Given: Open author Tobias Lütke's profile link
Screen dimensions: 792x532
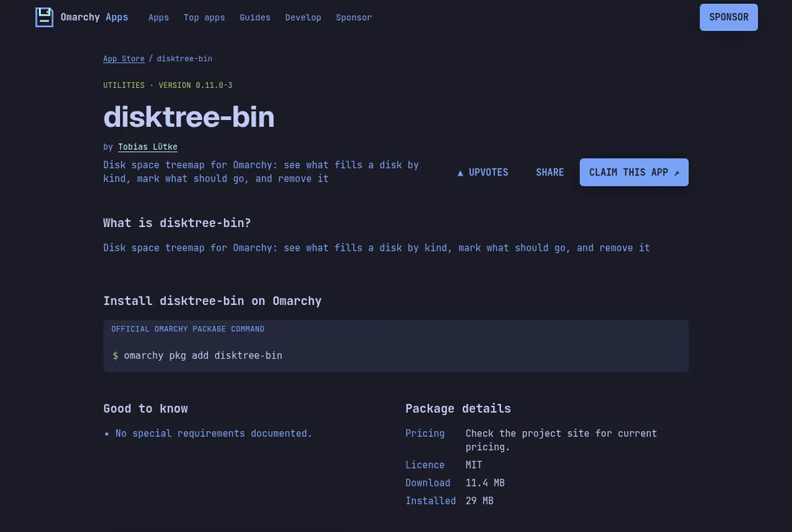Looking at the screenshot, I should [x=148, y=147].
